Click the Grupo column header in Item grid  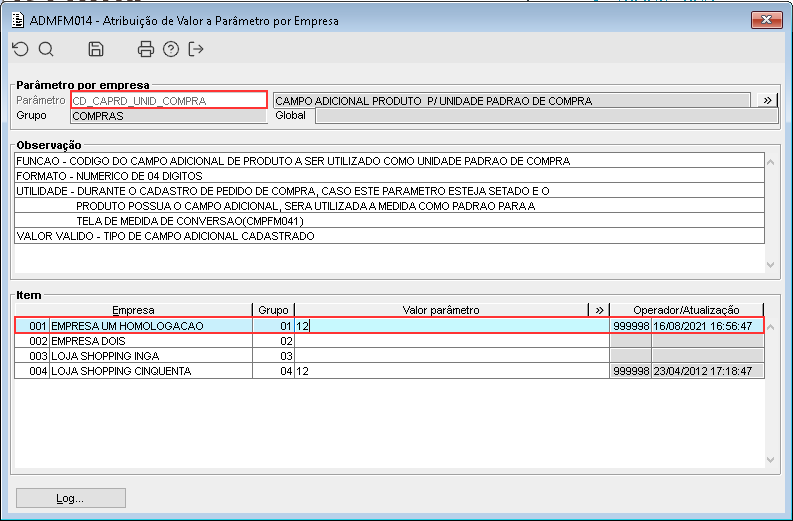pyautogui.click(x=273, y=310)
